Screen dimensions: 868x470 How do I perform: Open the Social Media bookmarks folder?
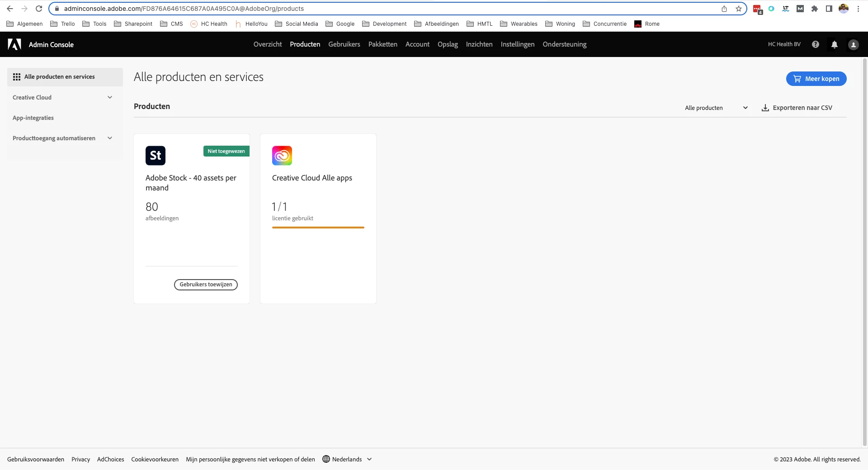297,24
